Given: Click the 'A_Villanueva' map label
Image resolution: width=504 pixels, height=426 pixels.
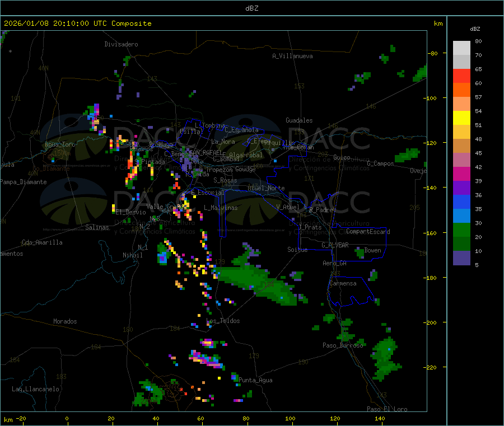Looking at the screenshot, I should (x=292, y=56).
